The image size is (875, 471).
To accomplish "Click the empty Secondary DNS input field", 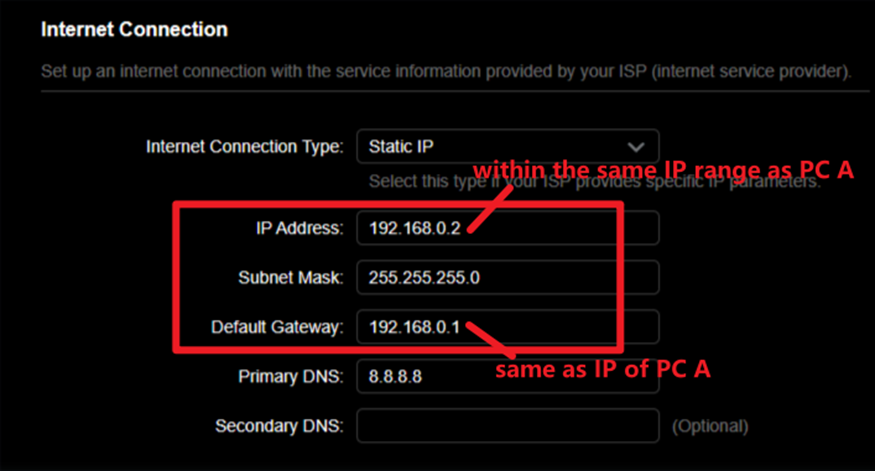I will coord(507,425).
